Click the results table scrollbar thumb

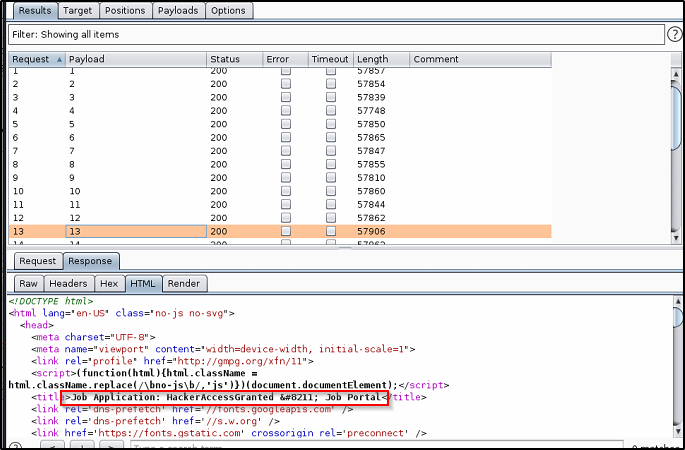tap(676, 117)
